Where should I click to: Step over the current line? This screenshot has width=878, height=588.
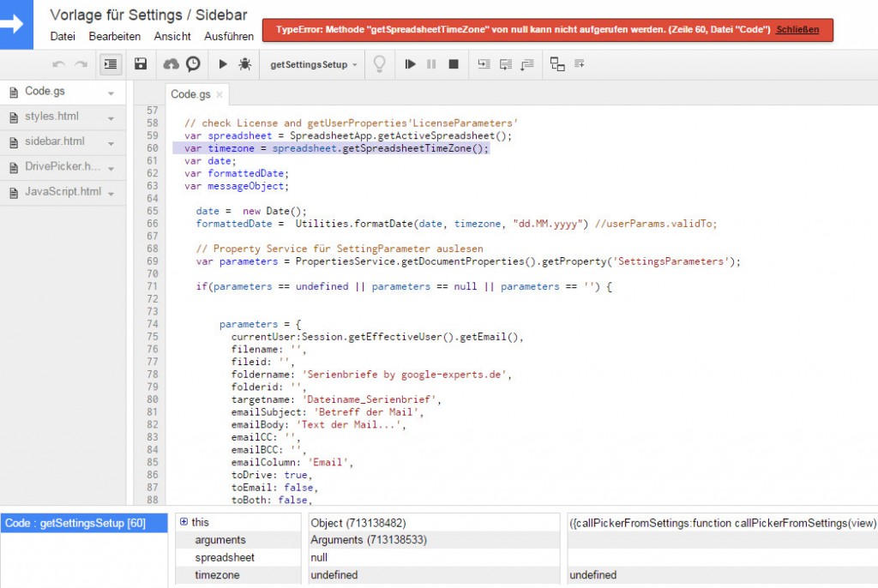(x=508, y=63)
